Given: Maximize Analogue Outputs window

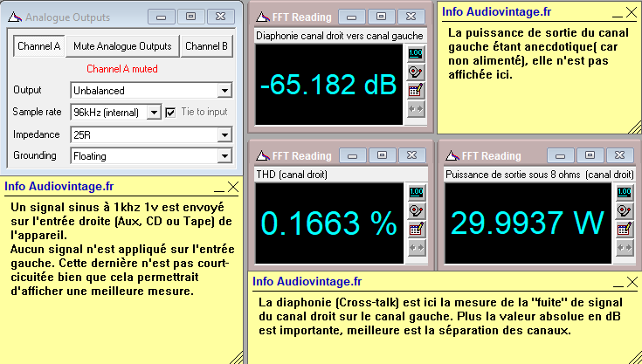Looking at the screenshot, I should [x=190, y=17].
